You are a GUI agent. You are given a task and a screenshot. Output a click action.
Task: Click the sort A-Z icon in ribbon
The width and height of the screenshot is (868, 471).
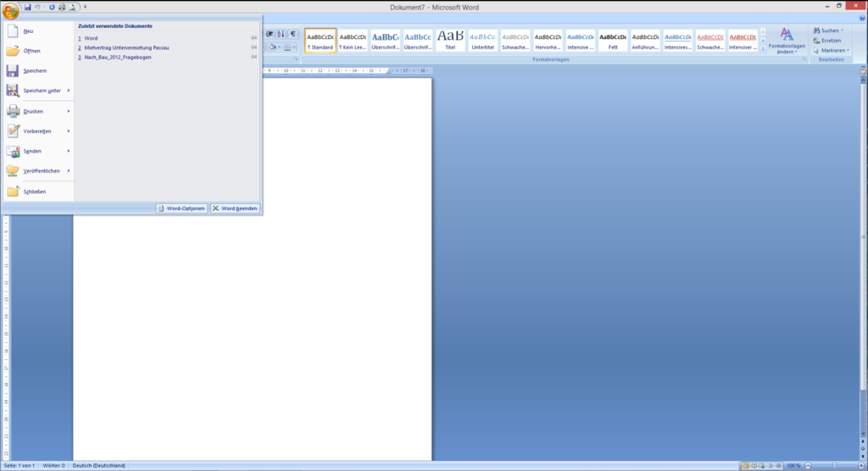pyautogui.click(x=281, y=35)
